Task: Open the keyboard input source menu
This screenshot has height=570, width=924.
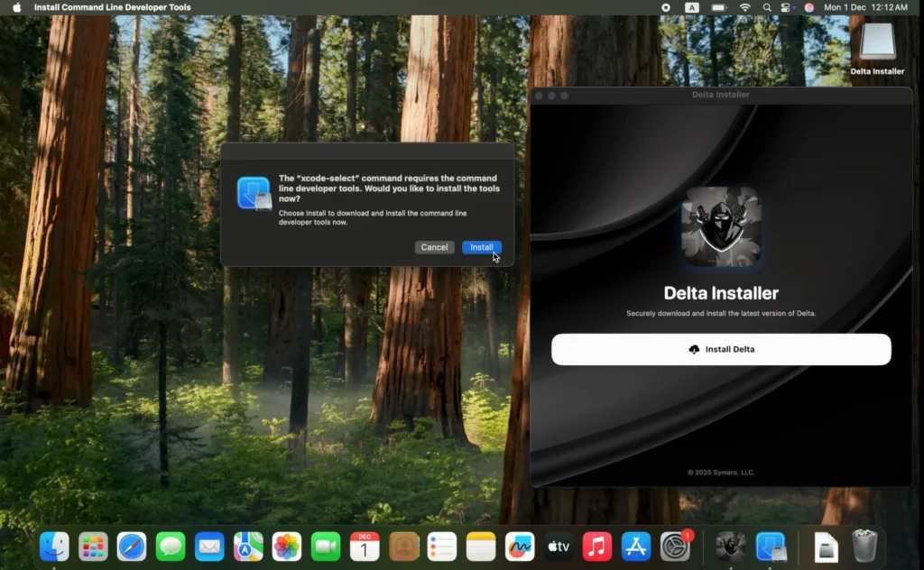Action: coord(692,7)
